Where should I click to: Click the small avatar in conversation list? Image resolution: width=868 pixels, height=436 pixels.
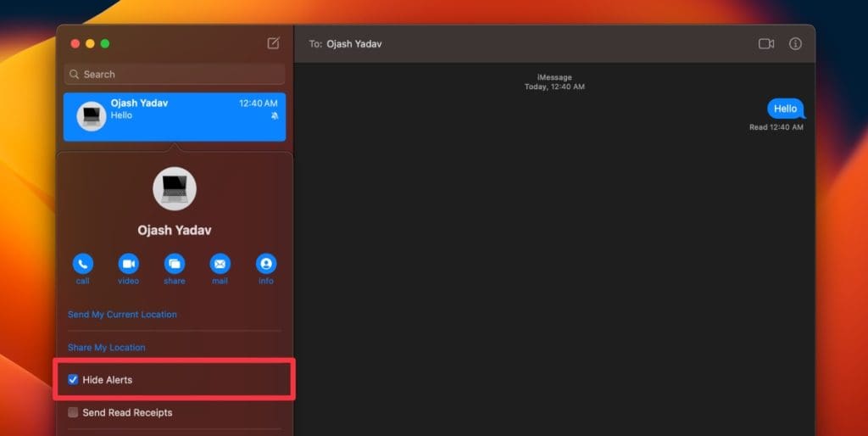click(92, 116)
